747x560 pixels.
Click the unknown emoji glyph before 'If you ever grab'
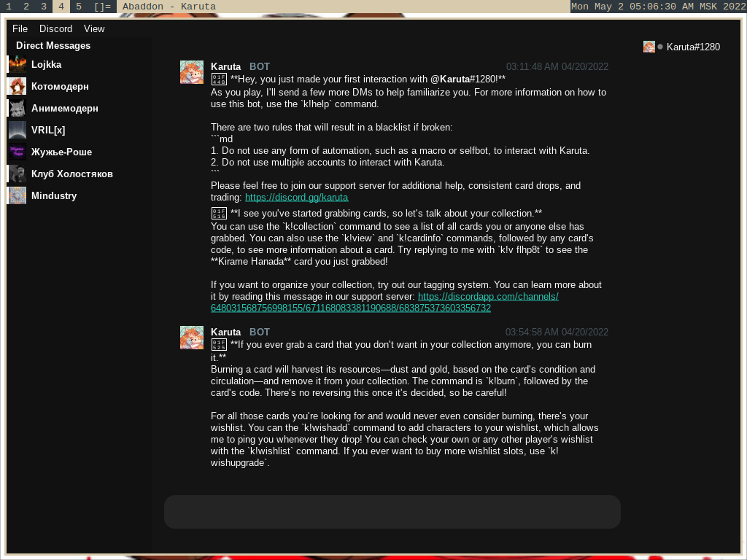coord(219,345)
